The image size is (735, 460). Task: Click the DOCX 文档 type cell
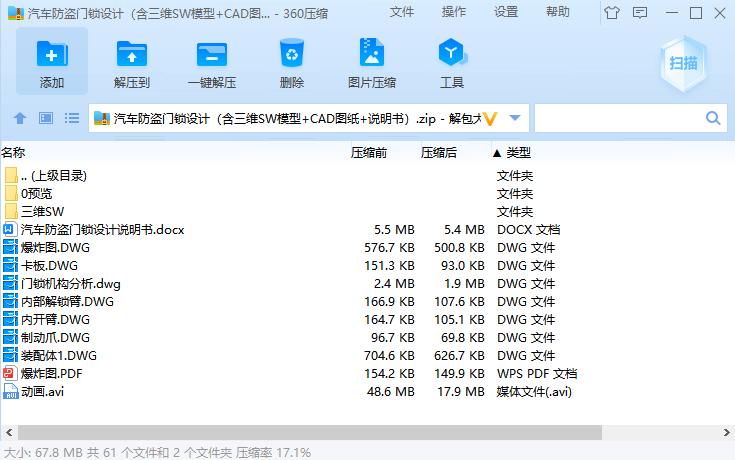pyautogui.click(x=529, y=230)
